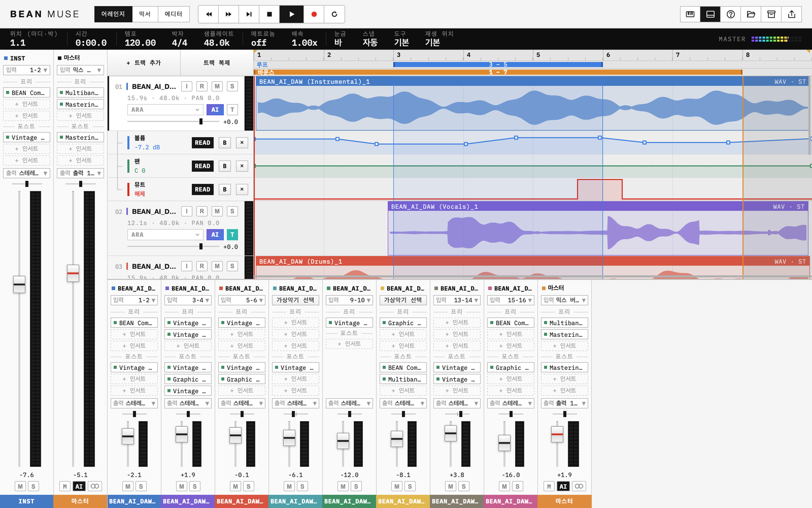Click the export share icon
Image resolution: width=812 pixels, height=508 pixels.
792,14
